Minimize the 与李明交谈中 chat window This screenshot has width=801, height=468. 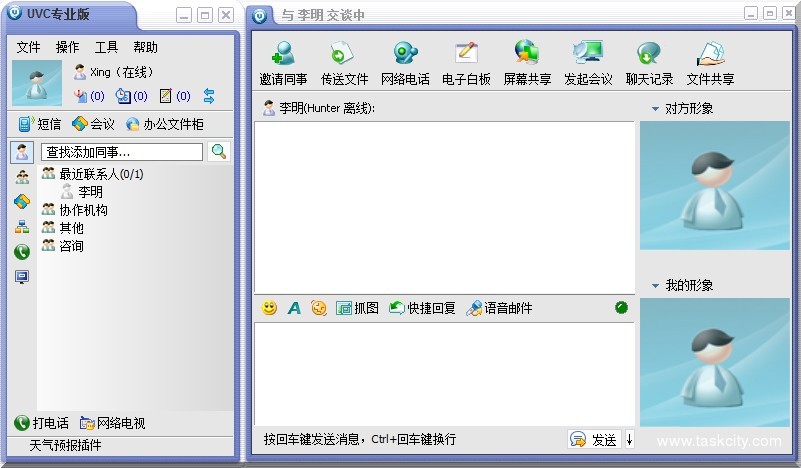click(x=751, y=13)
